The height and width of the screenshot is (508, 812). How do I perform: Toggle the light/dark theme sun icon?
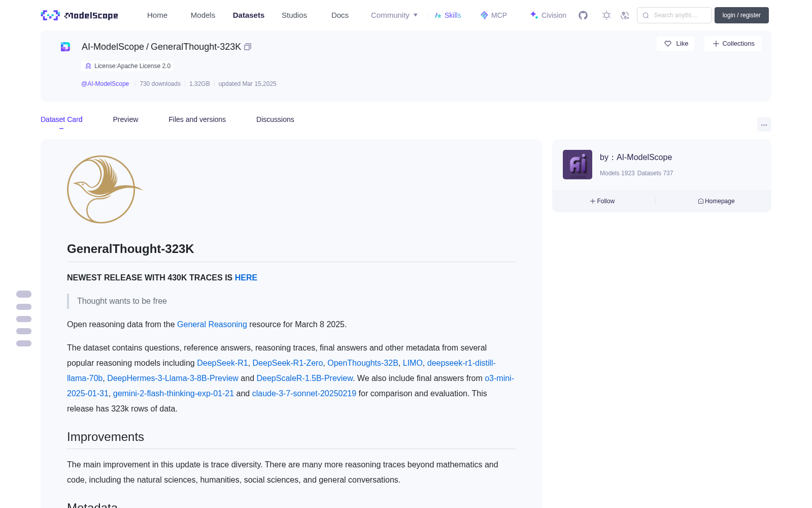pyautogui.click(x=606, y=15)
